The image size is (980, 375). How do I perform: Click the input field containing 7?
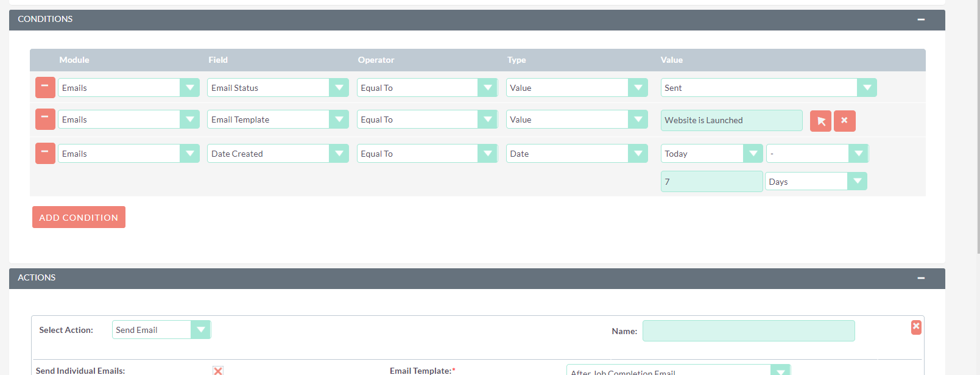[711, 182]
